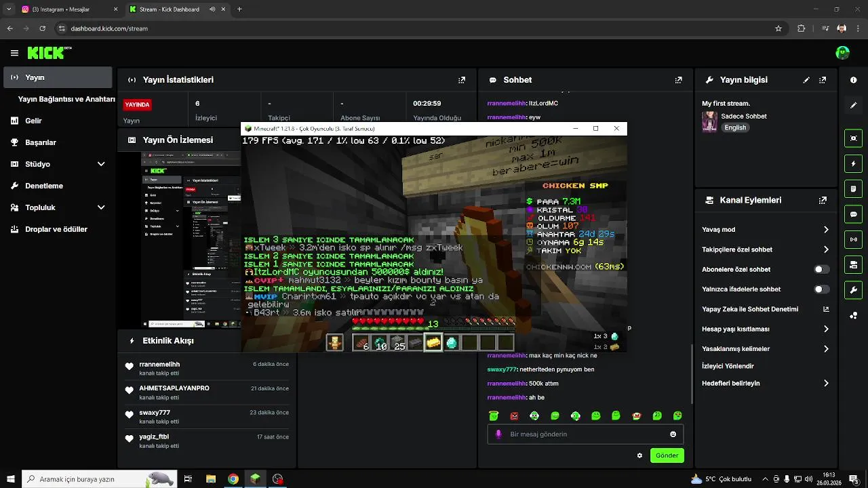Pop out the Kanal Eylemleri panel
The height and width of the screenshot is (488, 868).
click(823, 201)
